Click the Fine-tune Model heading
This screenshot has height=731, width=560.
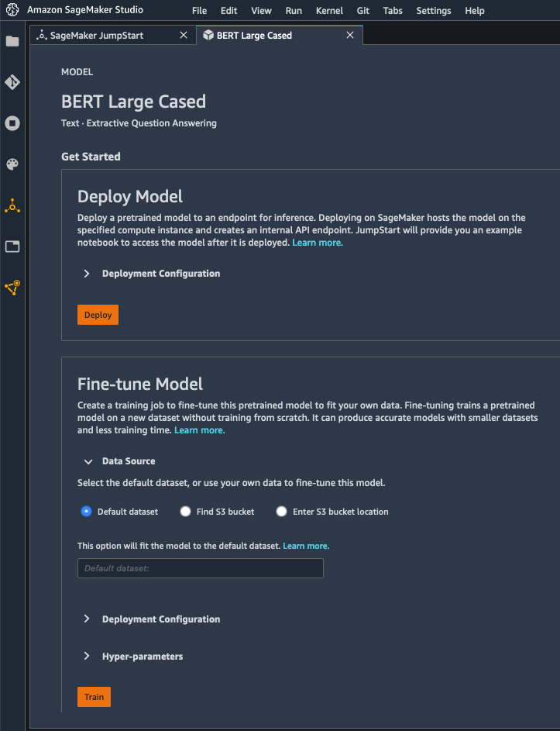coord(140,384)
